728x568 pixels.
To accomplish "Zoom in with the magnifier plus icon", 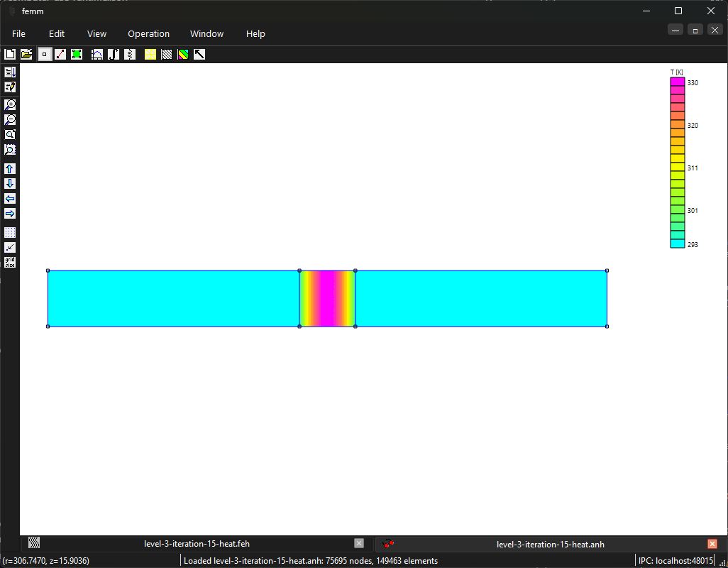I will pyautogui.click(x=10, y=104).
